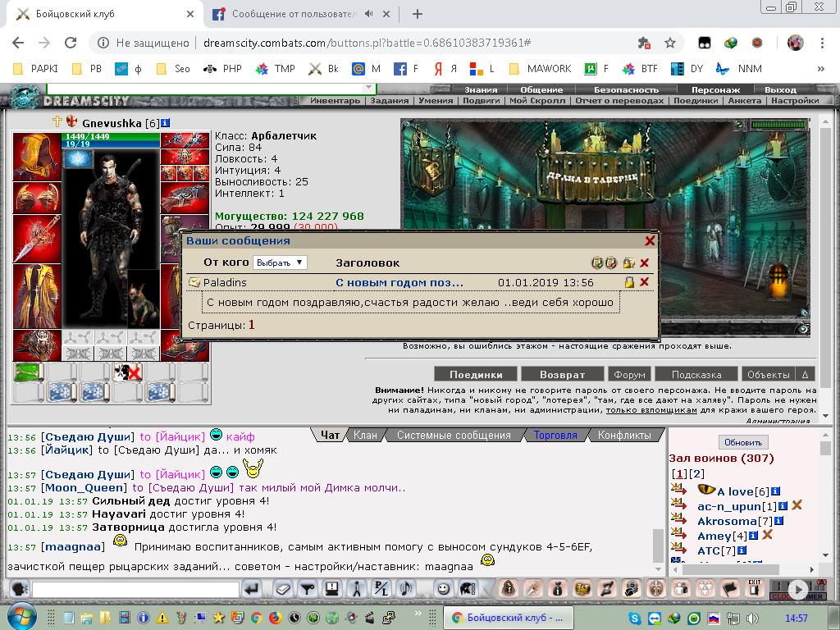Image resolution: width=840 pixels, height=630 pixels.
Task: Click the envelope icon beside Paladins
Action: click(x=194, y=282)
